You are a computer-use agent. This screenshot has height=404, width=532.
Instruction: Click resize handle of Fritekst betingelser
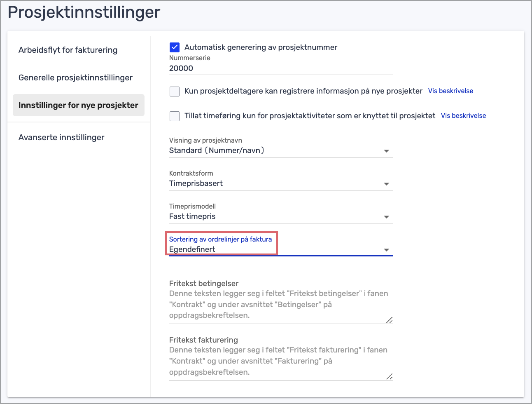390,320
